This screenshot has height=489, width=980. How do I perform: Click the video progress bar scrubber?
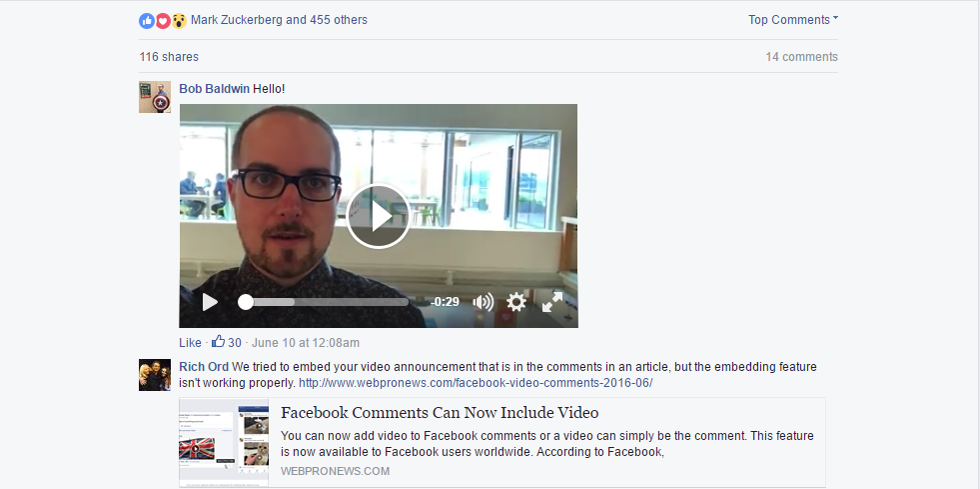tap(246, 303)
